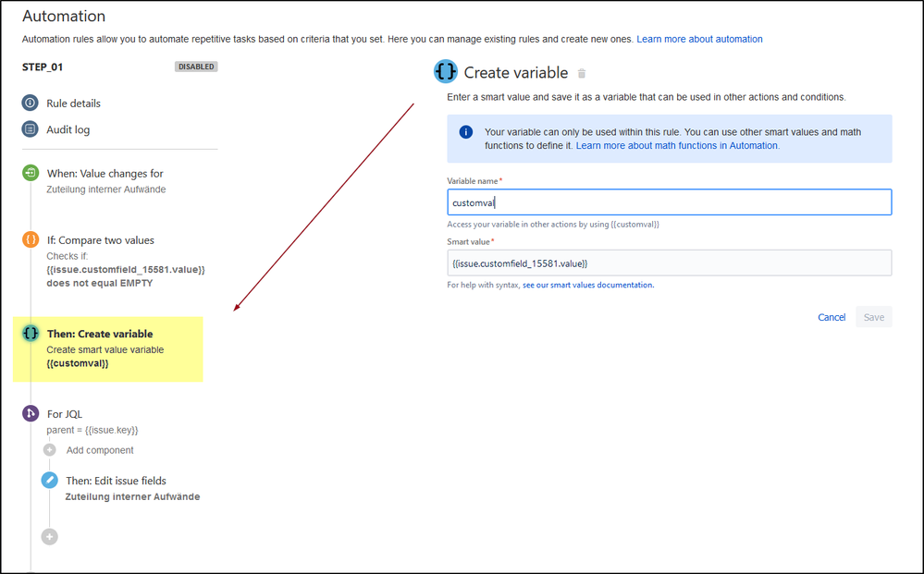This screenshot has width=924, height=574.
Task: Click the Create variable braces icon in rule list
Action: [31, 333]
